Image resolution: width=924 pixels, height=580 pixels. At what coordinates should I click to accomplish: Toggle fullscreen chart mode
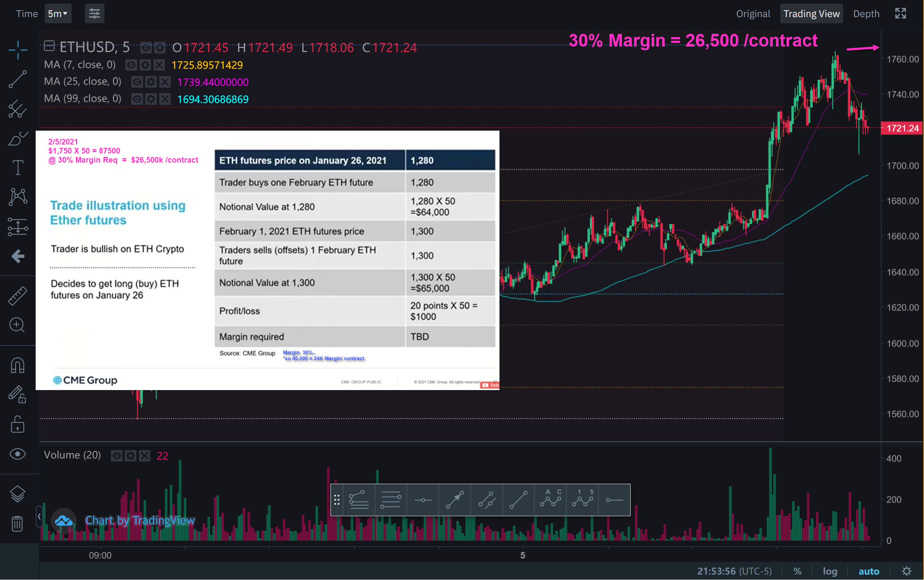901,14
